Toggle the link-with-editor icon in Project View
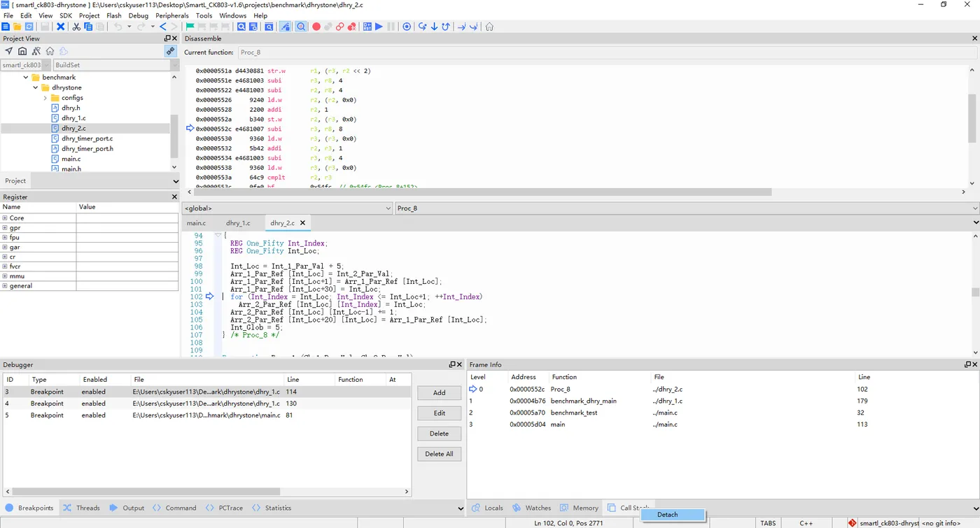The height and width of the screenshot is (528, 980). [x=170, y=51]
